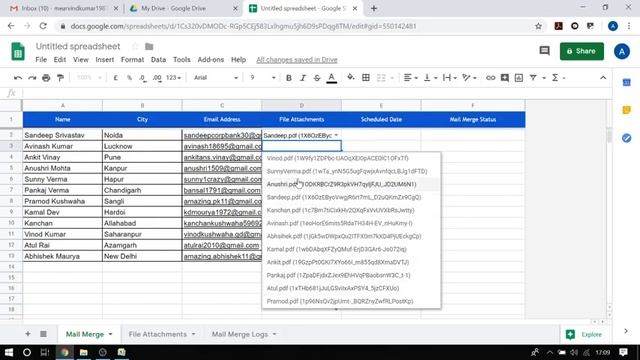Open the Format menu
The width and height of the screenshot is (640, 360).
132,60
